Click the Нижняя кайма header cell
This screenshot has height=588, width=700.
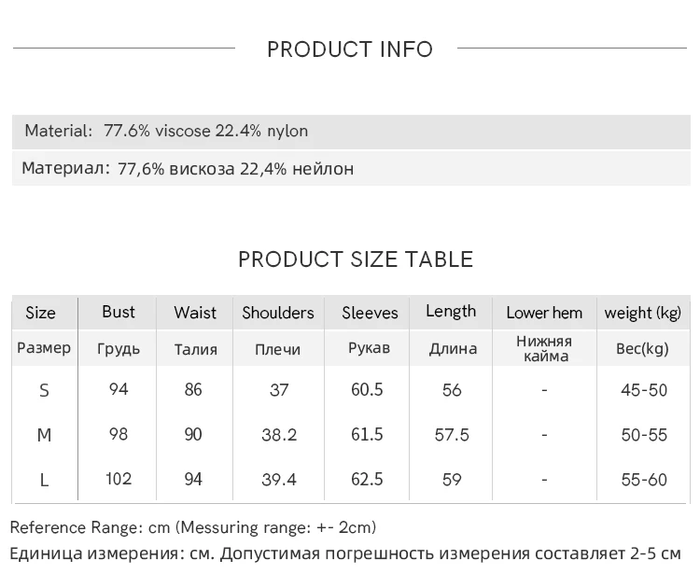(x=545, y=349)
